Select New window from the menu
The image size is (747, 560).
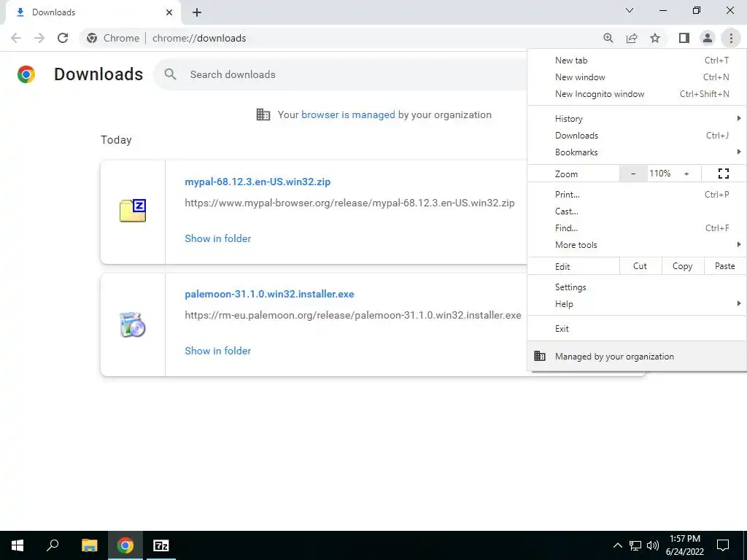click(638, 77)
